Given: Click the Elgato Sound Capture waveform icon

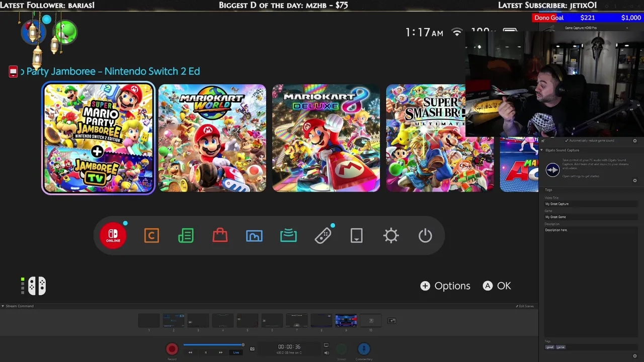Looking at the screenshot, I should (x=552, y=170).
